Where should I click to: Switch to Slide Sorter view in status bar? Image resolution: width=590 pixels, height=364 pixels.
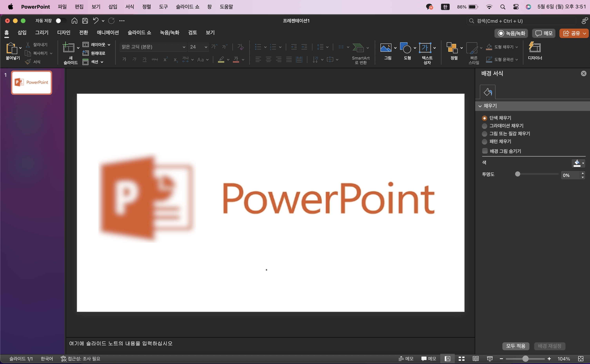(x=461, y=359)
